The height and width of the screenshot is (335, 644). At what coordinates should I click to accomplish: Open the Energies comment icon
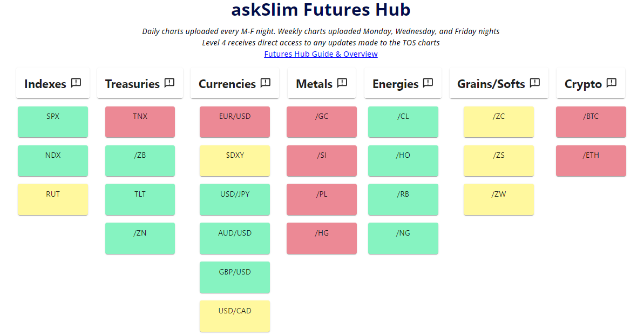pos(428,83)
